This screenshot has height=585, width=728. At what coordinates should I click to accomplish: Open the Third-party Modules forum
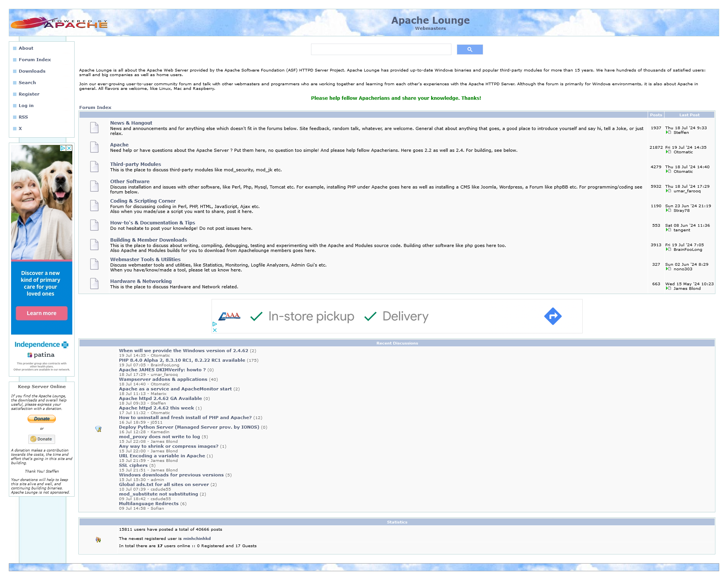136,164
